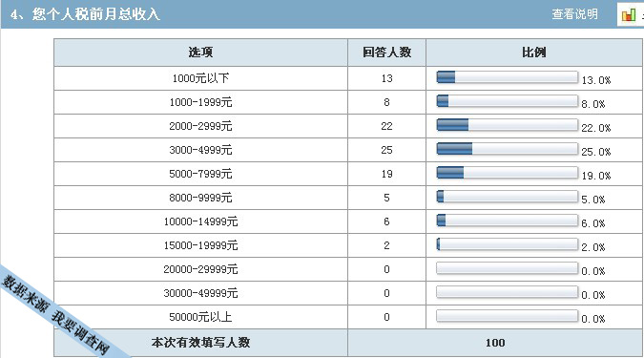Screen dimensions: 644x358
Task: Click the 2000-2999元 option label
Action: (201, 126)
